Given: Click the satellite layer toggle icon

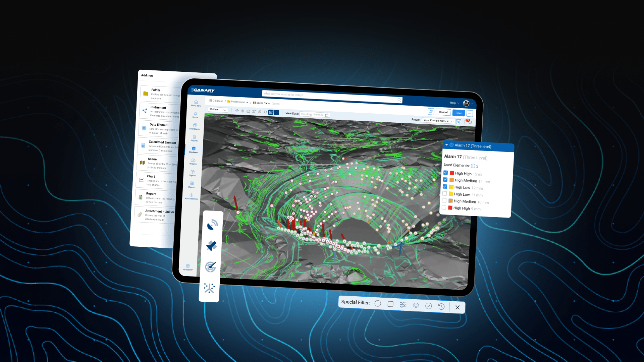Looking at the screenshot, I should coord(211,245).
